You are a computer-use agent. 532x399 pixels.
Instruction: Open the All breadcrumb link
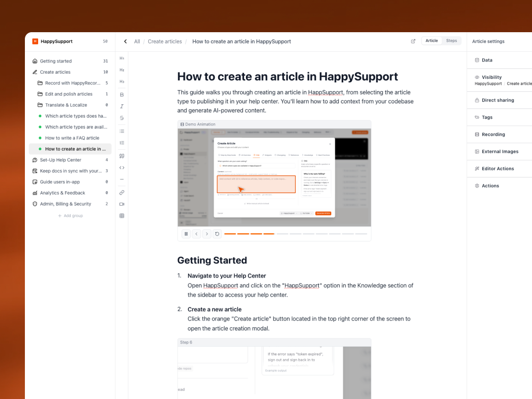(x=137, y=41)
